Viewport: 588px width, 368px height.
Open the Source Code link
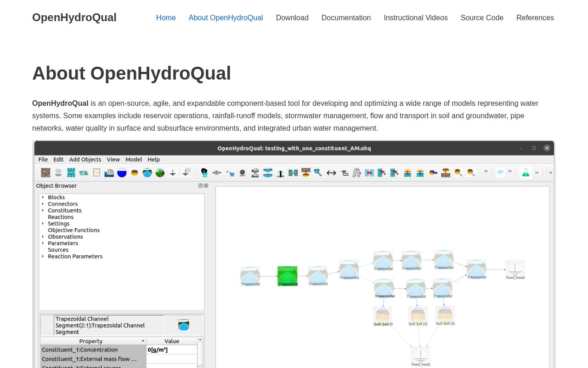pyautogui.click(x=482, y=17)
